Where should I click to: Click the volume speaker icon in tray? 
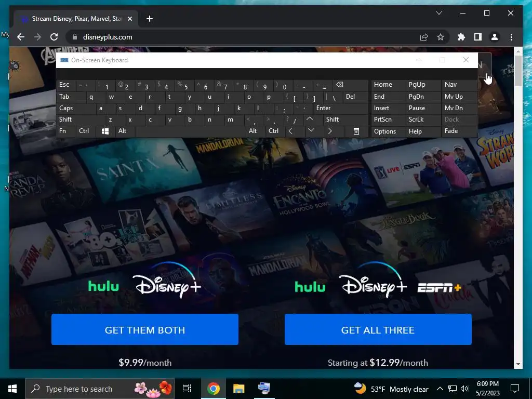464,389
